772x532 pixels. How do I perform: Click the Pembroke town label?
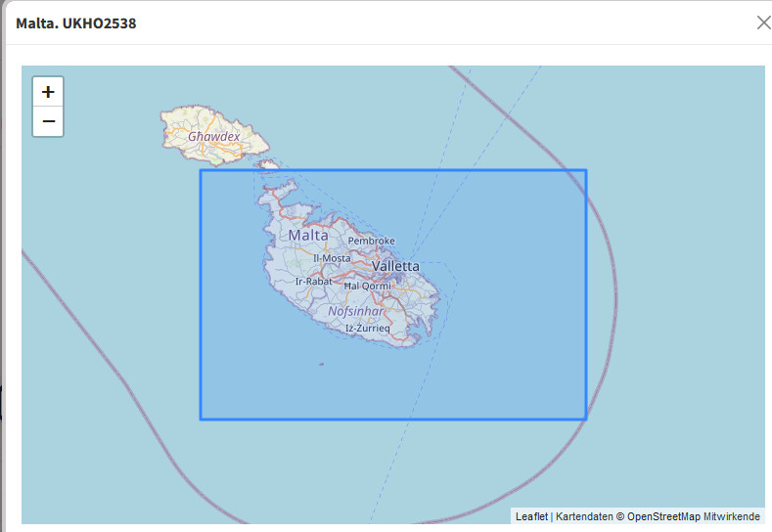click(371, 241)
